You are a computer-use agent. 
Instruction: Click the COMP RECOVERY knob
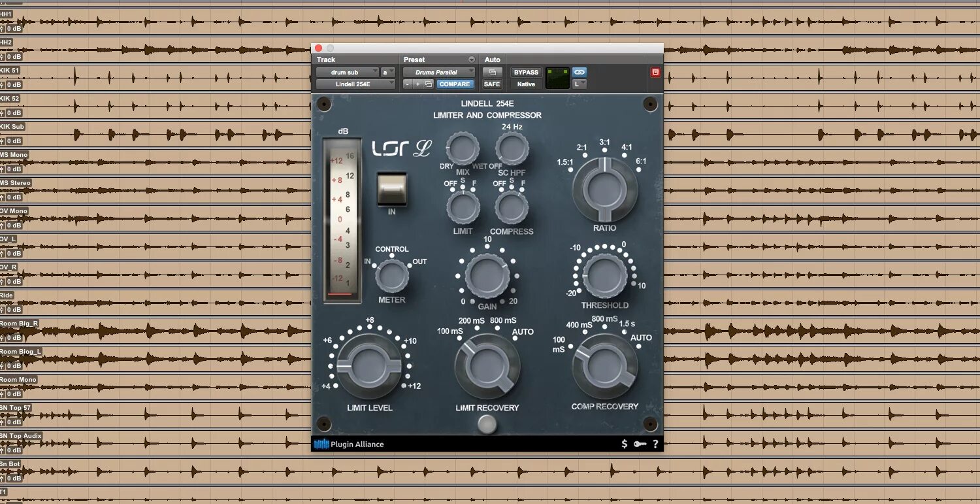[605, 366]
